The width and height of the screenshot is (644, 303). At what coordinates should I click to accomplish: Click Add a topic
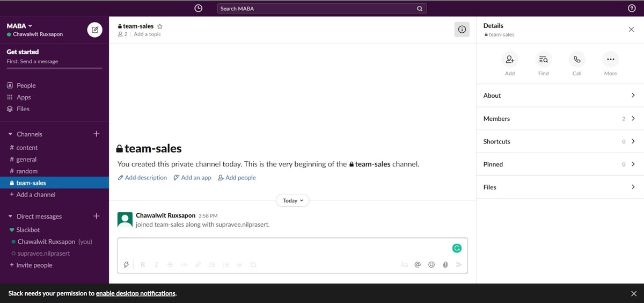[x=147, y=34]
